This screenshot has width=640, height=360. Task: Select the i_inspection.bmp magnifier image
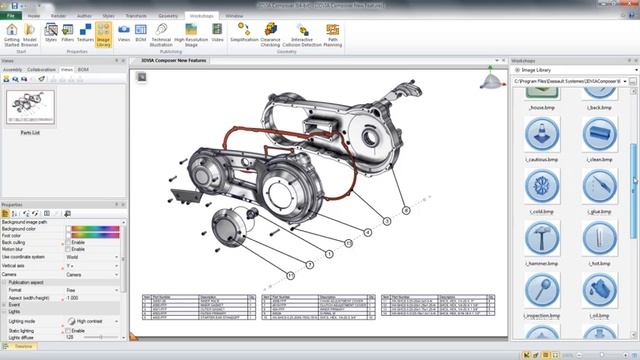(542, 290)
